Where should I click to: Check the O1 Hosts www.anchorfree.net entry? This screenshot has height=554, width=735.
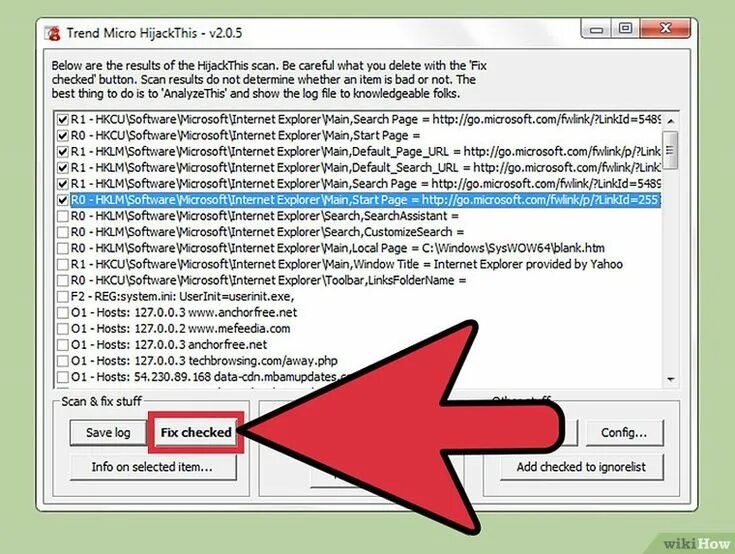click(x=62, y=313)
